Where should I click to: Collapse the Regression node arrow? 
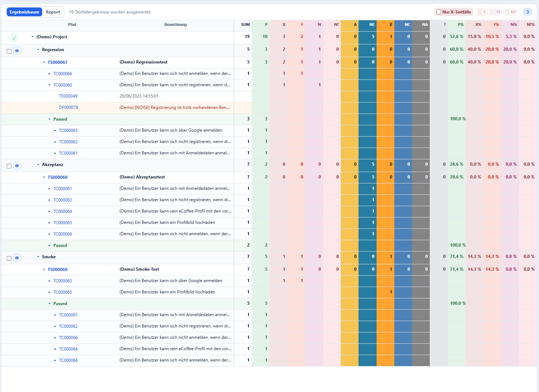click(38, 50)
